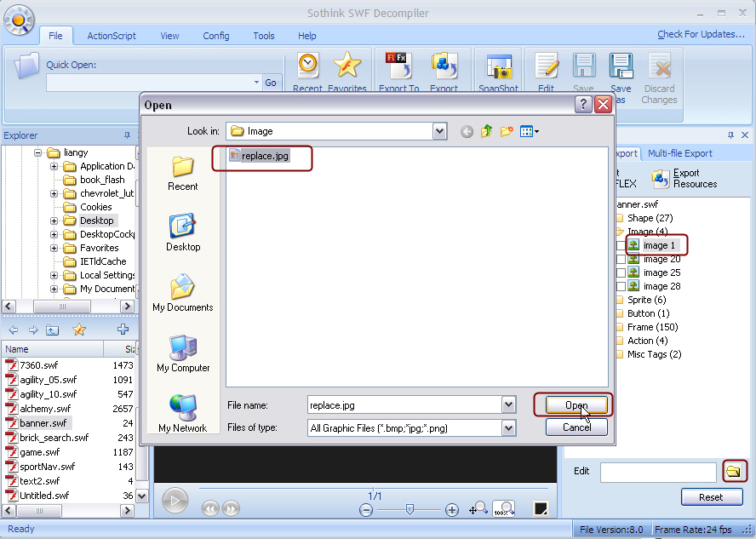Open the Look in folder dropdown
The image size is (756, 539).
(439, 131)
